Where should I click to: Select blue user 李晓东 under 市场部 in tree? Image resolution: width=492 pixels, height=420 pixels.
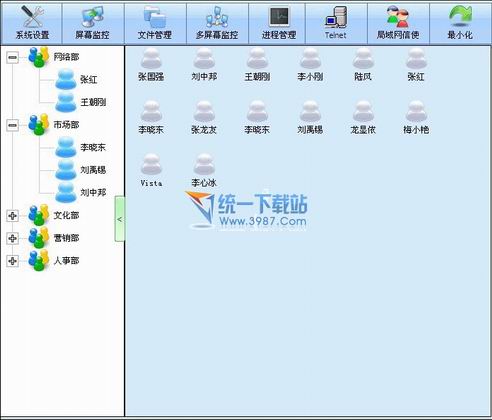click(x=81, y=147)
